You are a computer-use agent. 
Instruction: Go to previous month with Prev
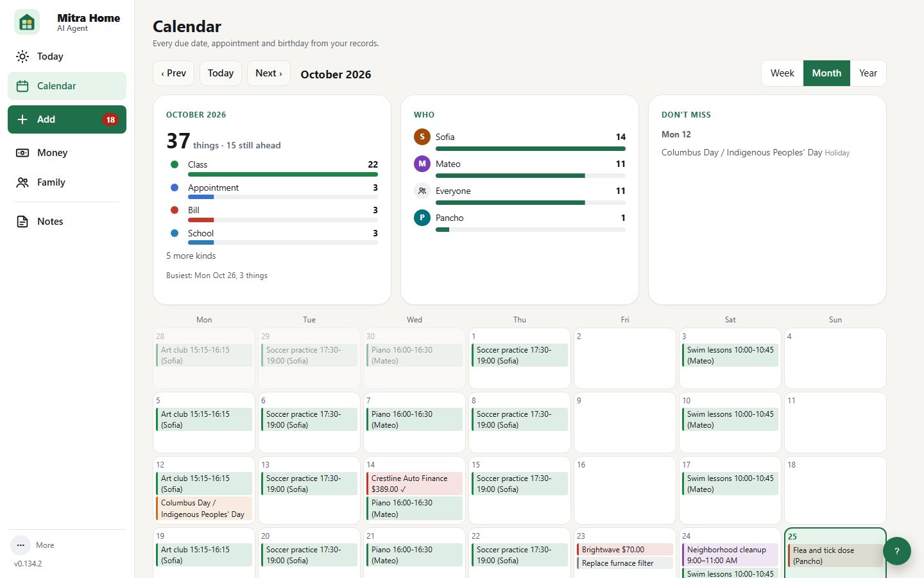click(173, 73)
